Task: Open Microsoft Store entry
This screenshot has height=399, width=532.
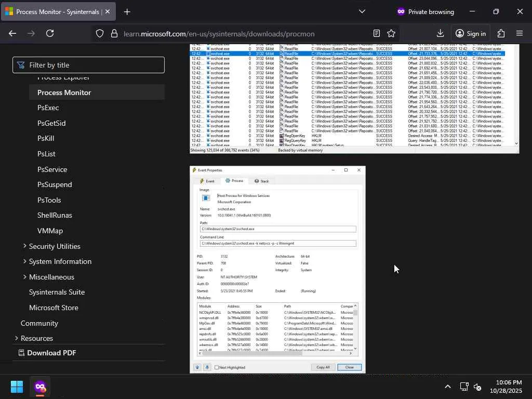Action: 54,308
